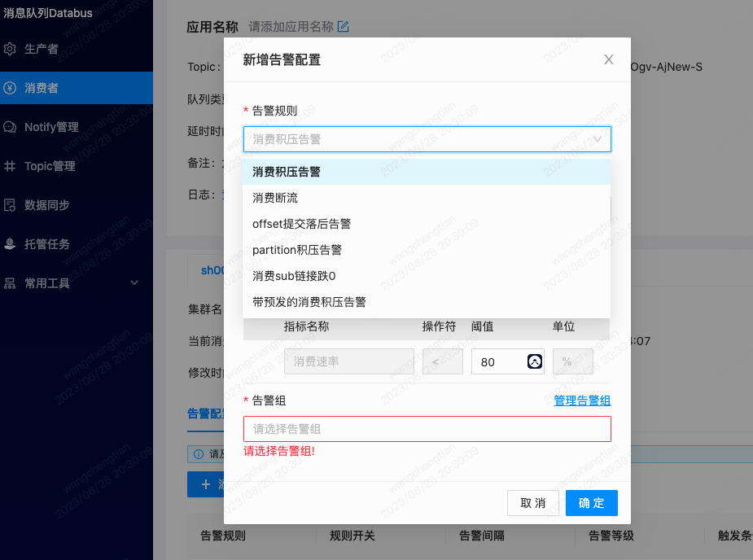This screenshot has width=753, height=560.
Task: Select 消费sub链接跌0 option
Action: (x=427, y=276)
